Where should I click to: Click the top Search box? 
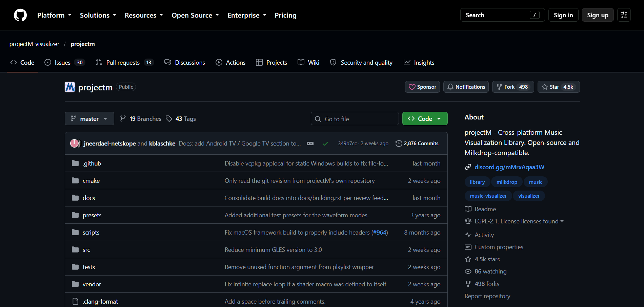coord(502,15)
